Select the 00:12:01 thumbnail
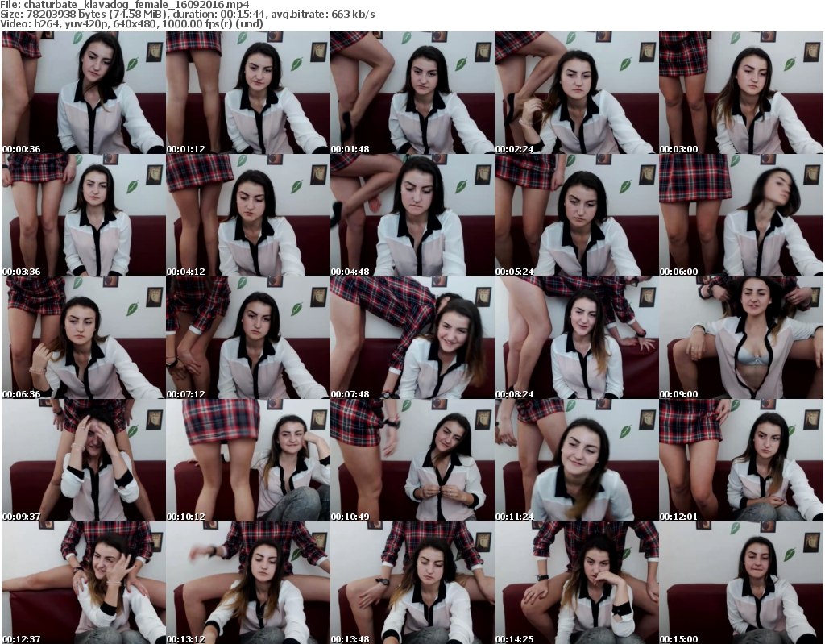 [741, 460]
